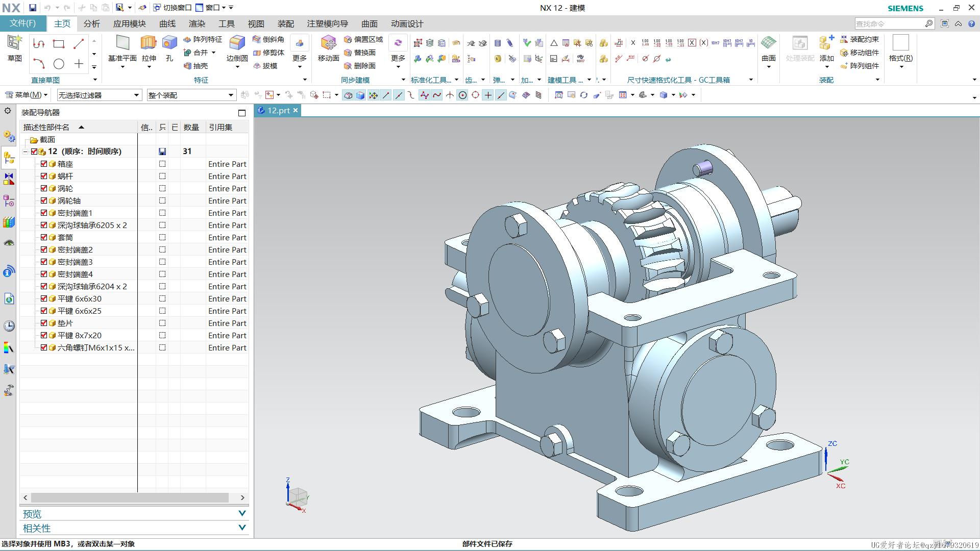
Task: Open the 装配 ribbon tab
Action: pos(286,23)
